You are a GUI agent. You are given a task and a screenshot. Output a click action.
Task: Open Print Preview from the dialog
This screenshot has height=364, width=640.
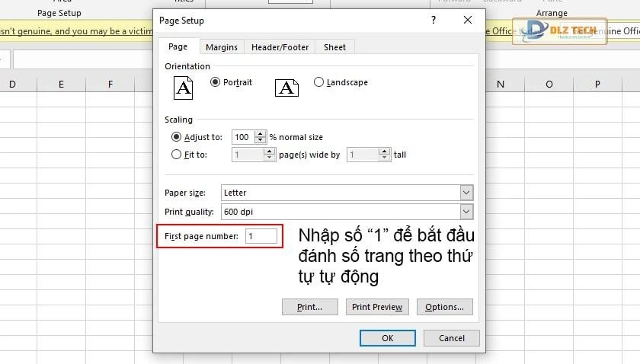click(x=377, y=307)
